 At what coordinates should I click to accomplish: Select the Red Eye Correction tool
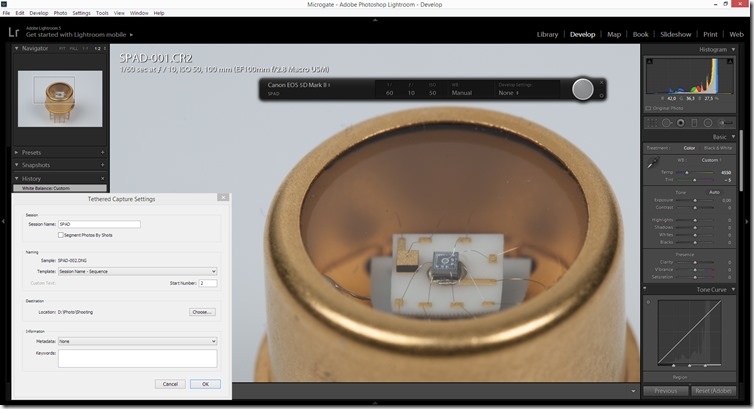pyautogui.click(x=680, y=123)
